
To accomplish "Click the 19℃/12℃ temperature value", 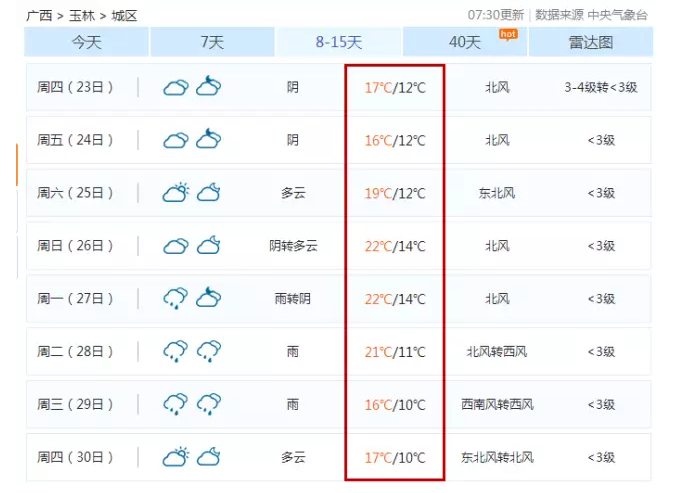I will tap(395, 193).
